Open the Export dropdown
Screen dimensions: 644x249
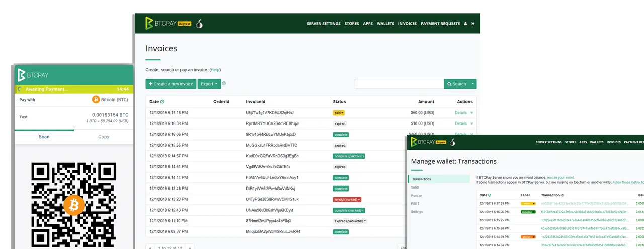point(209,84)
